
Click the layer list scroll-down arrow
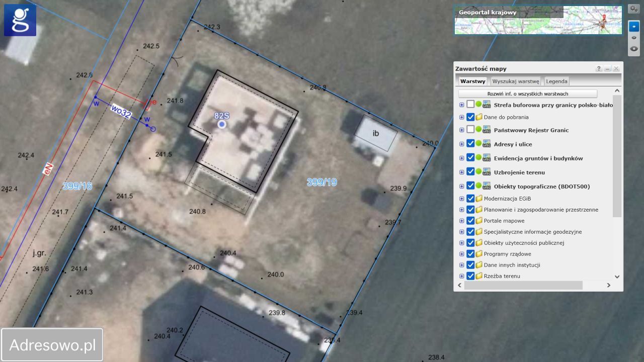617,277
